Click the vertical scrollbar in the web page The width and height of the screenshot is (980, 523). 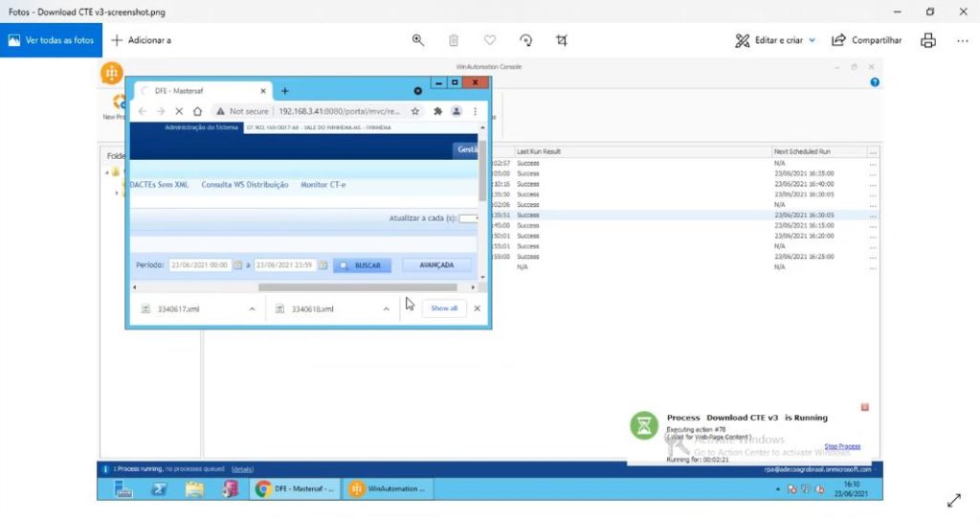click(482, 171)
